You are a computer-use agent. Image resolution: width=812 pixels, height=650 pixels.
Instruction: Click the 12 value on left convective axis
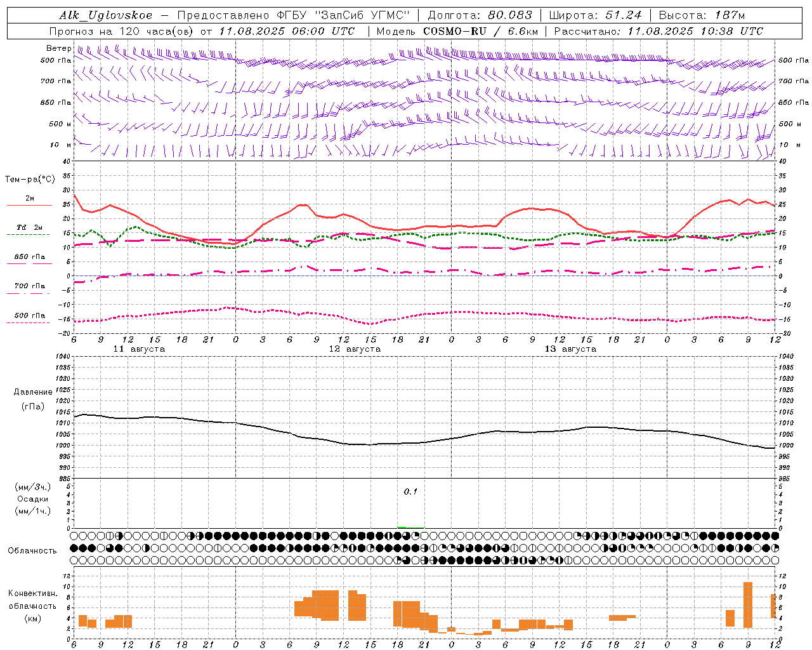click(x=66, y=576)
